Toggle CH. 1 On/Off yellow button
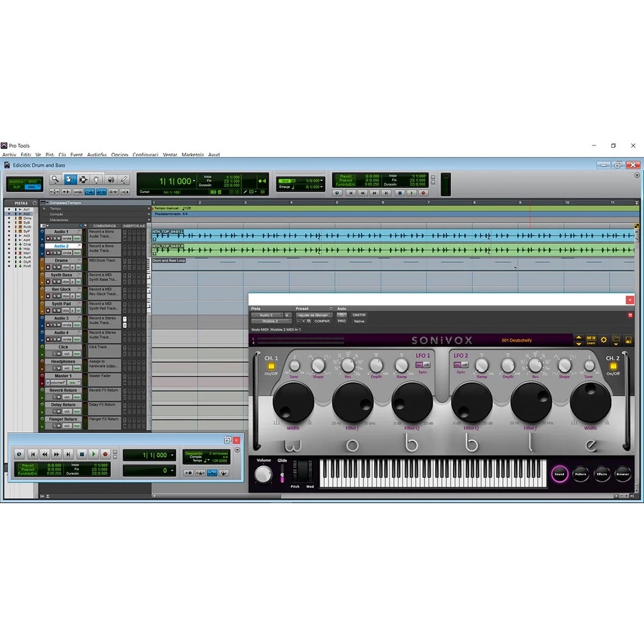644x644 pixels. pos(271,365)
